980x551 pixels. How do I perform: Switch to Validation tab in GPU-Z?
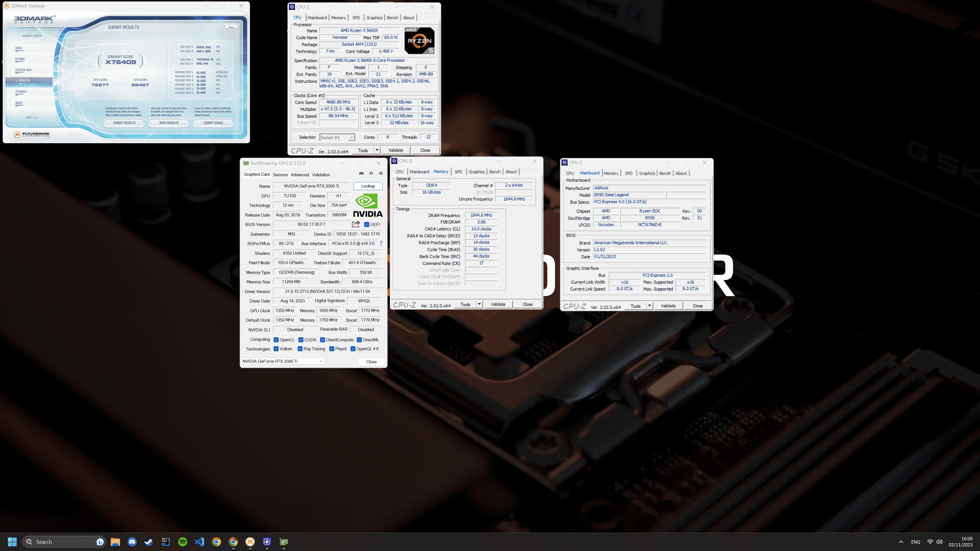click(321, 174)
